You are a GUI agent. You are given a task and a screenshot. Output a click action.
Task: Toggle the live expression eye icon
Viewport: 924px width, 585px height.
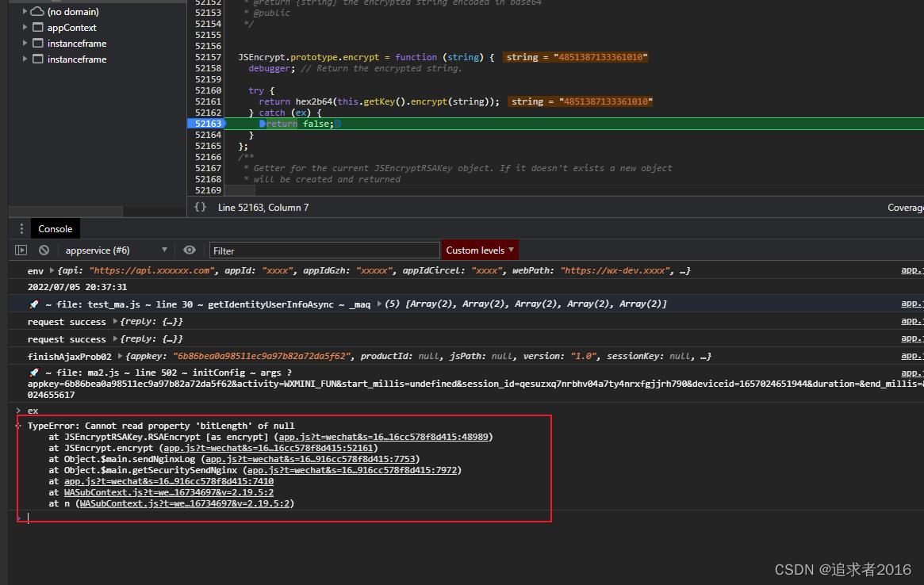tap(189, 250)
